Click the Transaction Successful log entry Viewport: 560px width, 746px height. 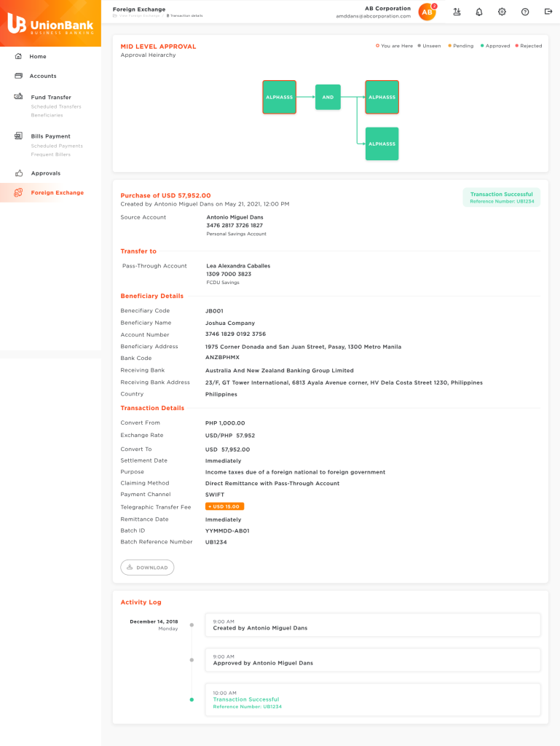[x=372, y=699]
